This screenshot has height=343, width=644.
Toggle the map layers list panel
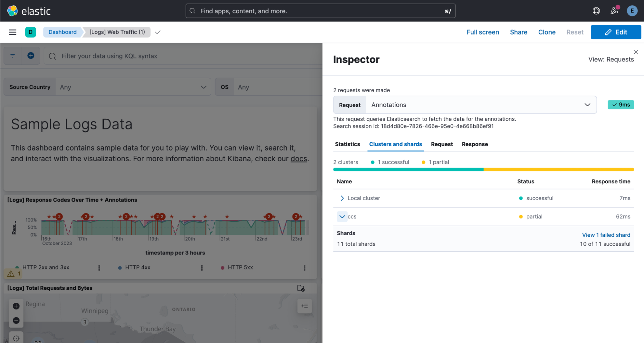304,306
